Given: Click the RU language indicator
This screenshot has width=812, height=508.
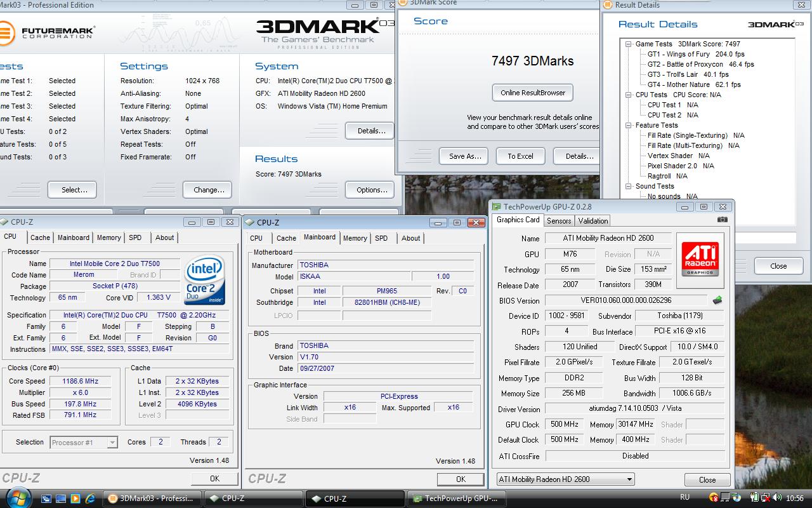Looking at the screenshot, I should pyautogui.click(x=684, y=498).
